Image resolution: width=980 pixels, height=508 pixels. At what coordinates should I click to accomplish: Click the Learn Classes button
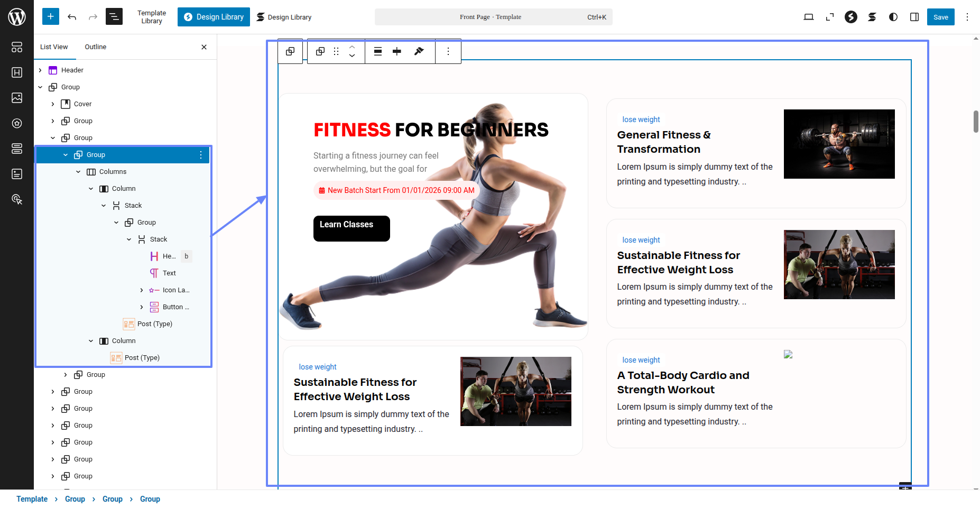pyautogui.click(x=352, y=228)
